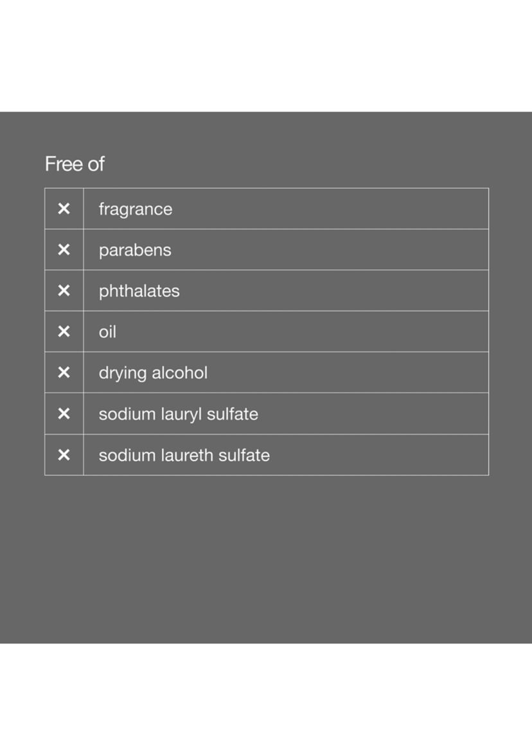Screen dimensions: 532x756
Task: Click the X icon beside oil
Action: [x=64, y=331]
